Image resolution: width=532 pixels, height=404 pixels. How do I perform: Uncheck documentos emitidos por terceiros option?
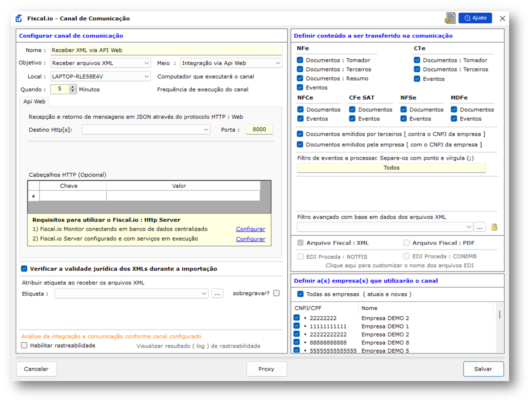(x=300, y=134)
